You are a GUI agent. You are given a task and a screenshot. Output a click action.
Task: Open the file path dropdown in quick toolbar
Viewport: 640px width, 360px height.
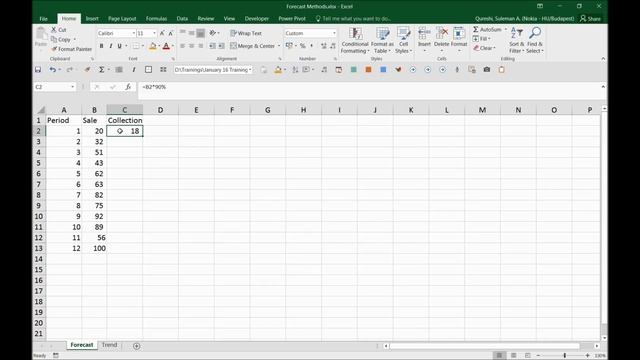click(250, 70)
